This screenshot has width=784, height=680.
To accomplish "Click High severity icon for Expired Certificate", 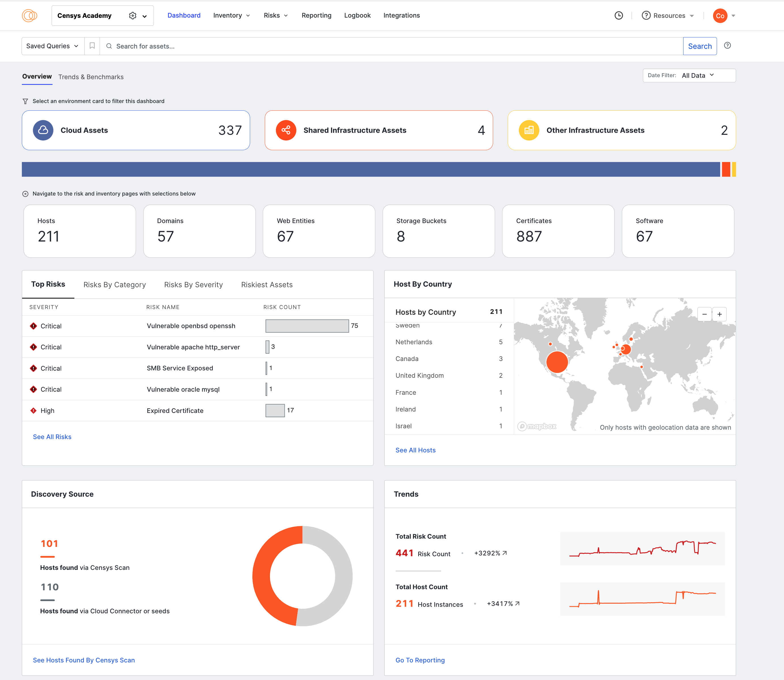I will click(33, 411).
